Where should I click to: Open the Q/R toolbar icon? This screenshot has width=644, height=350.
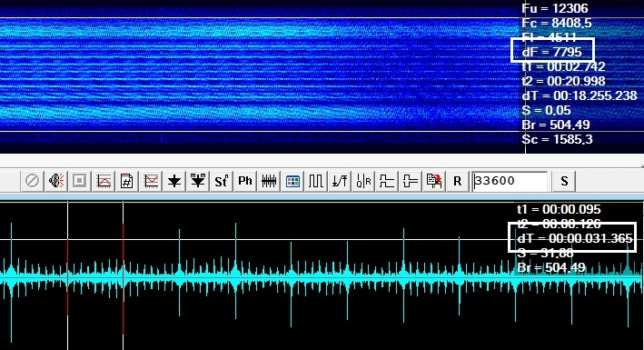(363, 181)
